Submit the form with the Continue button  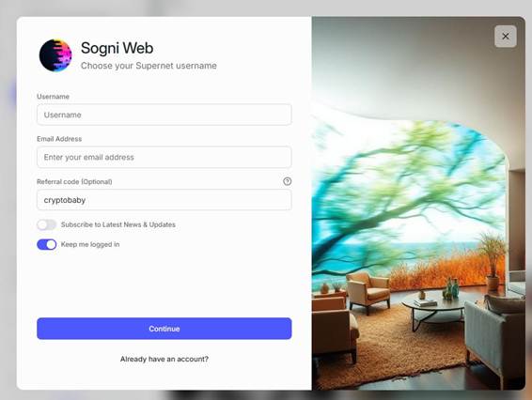point(164,329)
